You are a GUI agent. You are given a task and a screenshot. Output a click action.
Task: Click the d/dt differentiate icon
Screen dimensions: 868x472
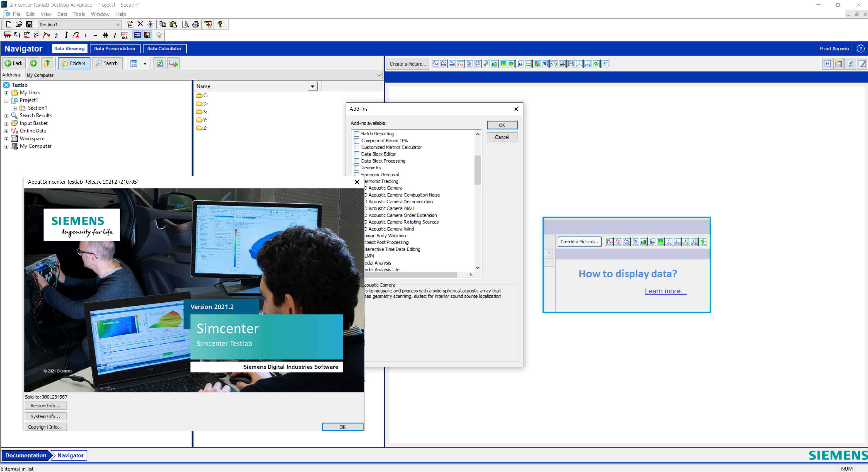(56, 35)
